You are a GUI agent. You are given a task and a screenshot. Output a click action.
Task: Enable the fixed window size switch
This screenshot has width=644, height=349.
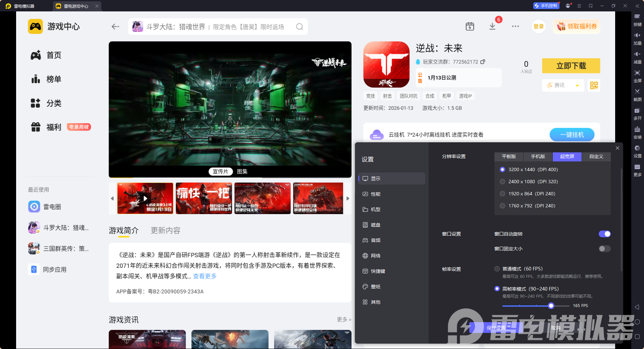[x=604, y=249]
